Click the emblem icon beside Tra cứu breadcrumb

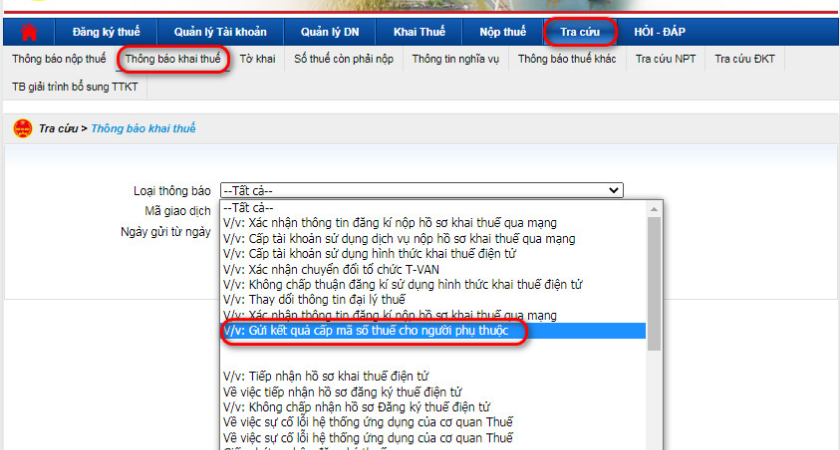22,129
